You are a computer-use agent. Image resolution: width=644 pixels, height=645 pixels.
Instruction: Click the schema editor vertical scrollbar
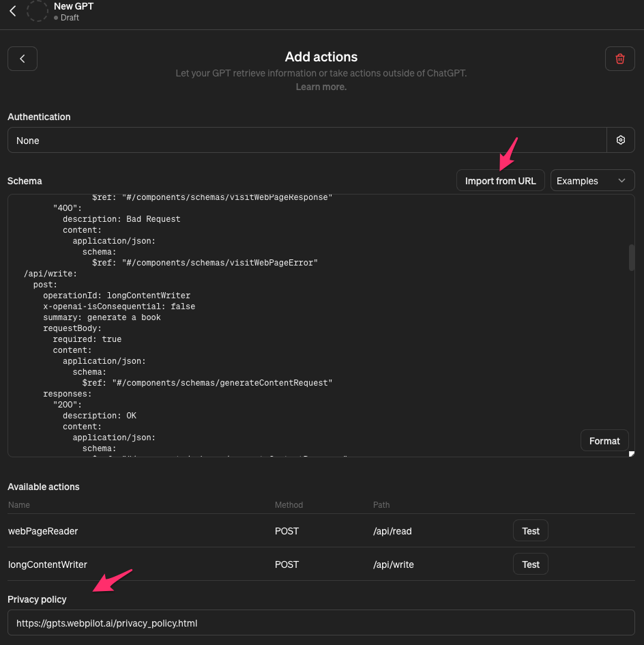pos(631,257)
